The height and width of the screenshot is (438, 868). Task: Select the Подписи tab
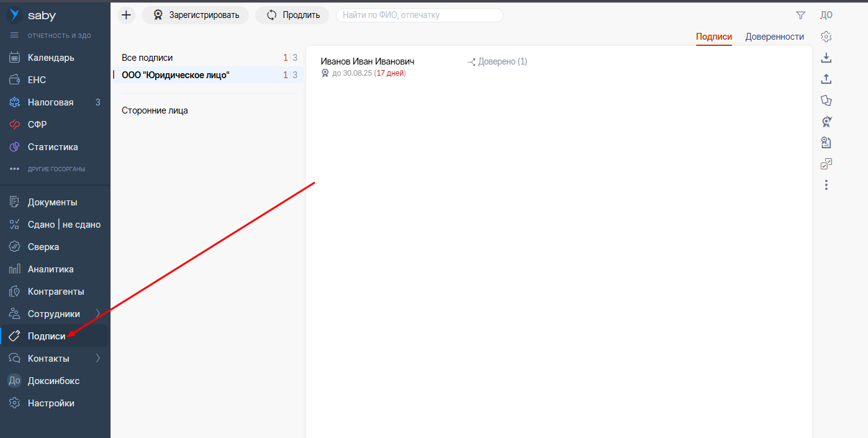713,37
